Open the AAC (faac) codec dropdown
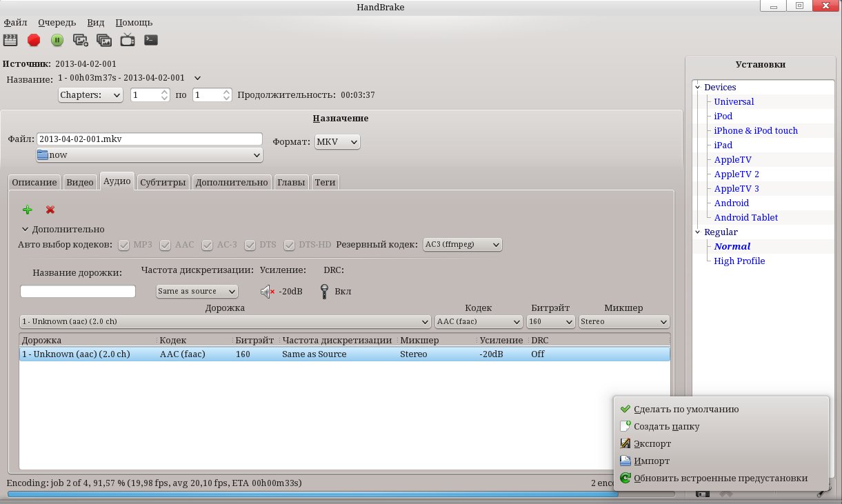The height and width of the screenshot is (504, 842). point(479,321)
